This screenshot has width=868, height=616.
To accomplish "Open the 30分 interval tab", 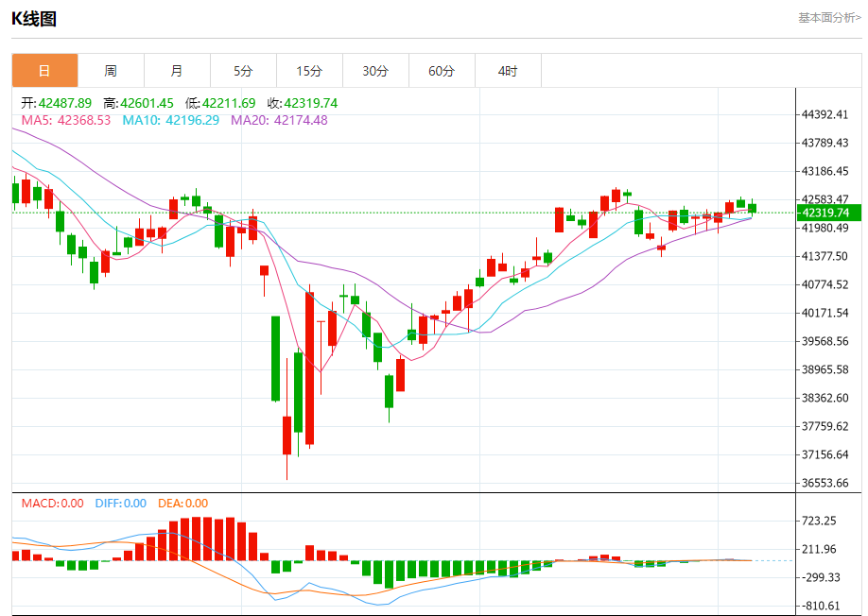I will pyautogui.click(x=375, y=71).
